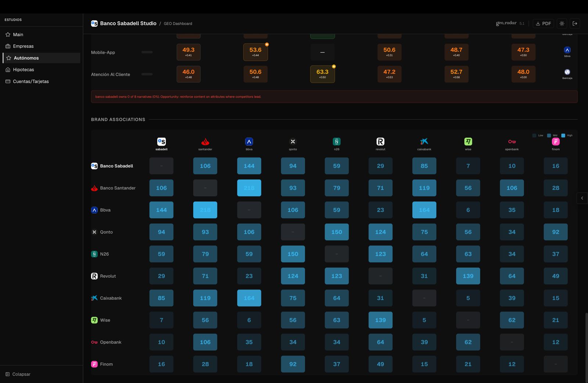Click the logout icon in top bar
Screen dimensions: 588x383
[575, 24]
